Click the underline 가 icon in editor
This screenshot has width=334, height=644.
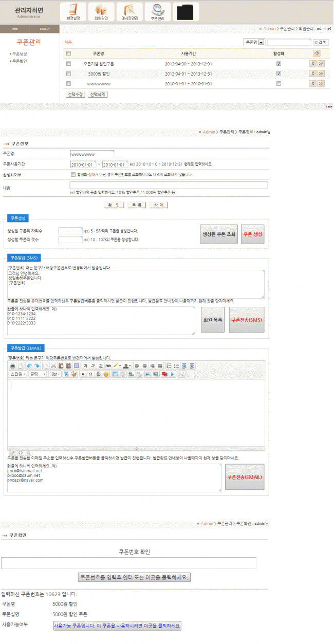(101, 365)
